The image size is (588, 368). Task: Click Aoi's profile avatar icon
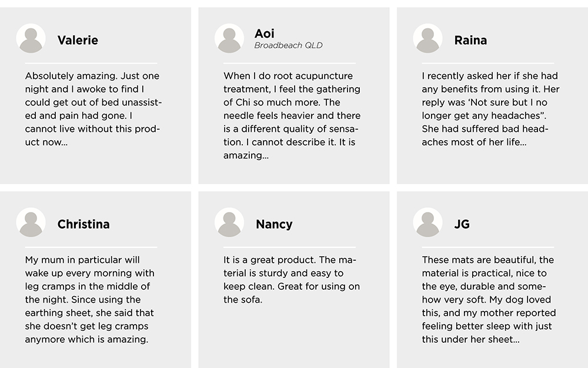click(229, 38)
